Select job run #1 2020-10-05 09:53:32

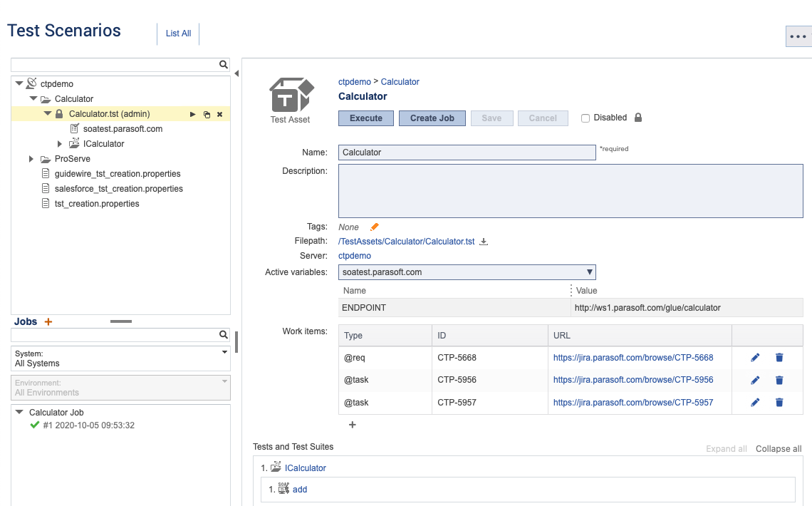[x=88, y=425]
